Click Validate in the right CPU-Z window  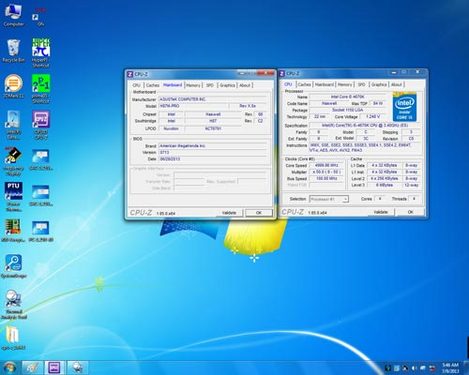(381, 212)
